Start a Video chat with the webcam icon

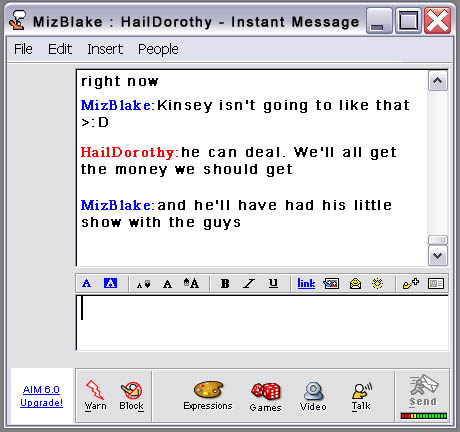[x=313, y=391]
